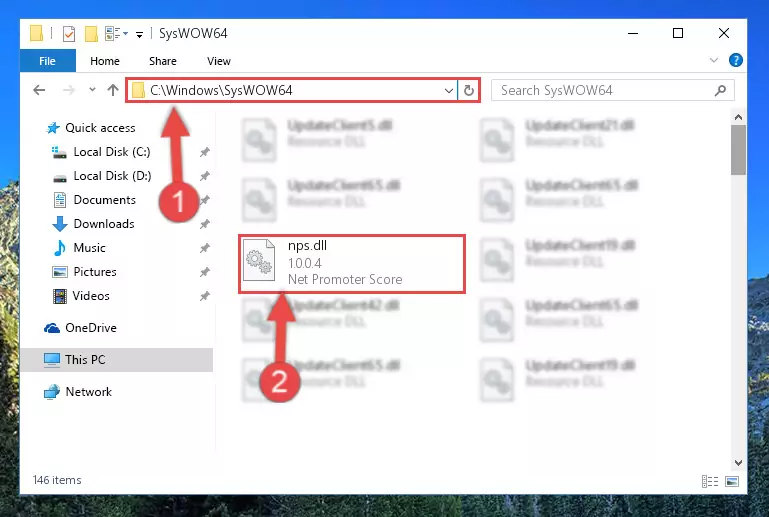Click the Properties icon in quick access toolbar
Viewport: 769px width, 517px height.
(69, 34)
